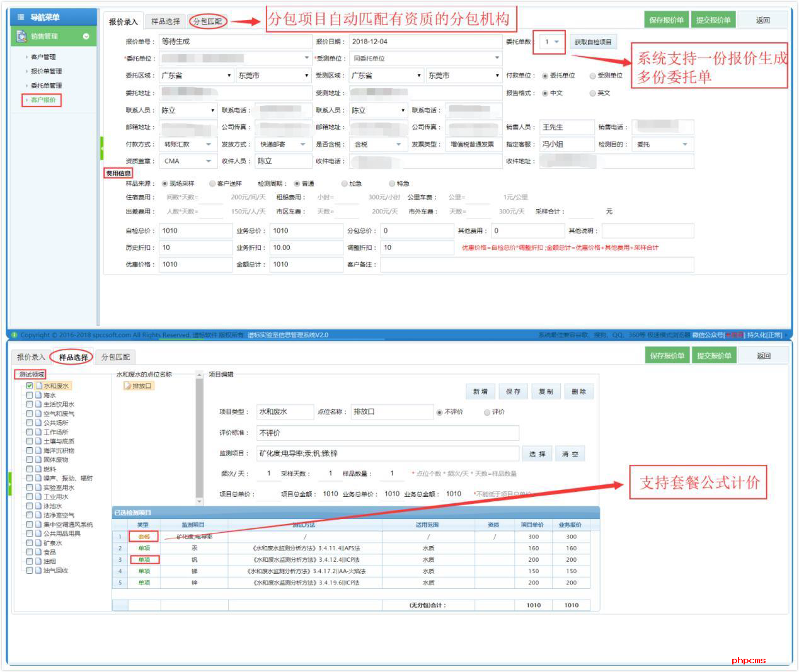The height and width of the screenshot is (672, 799).
Task: Select the 英文 report format radio
Action: point(592,93)
